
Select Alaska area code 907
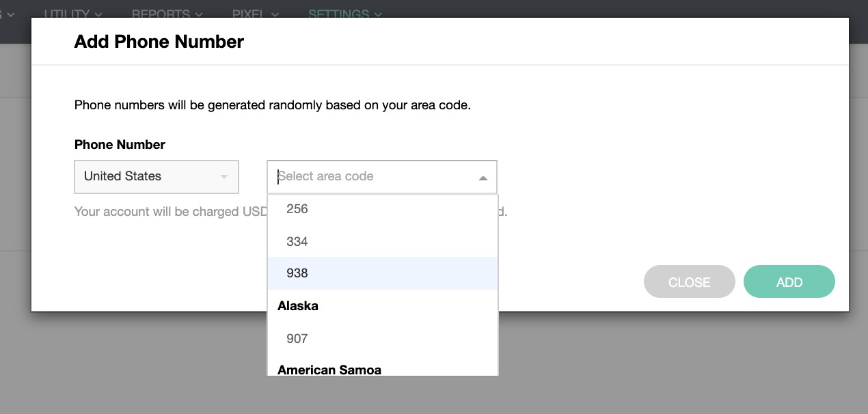point(297,339)
